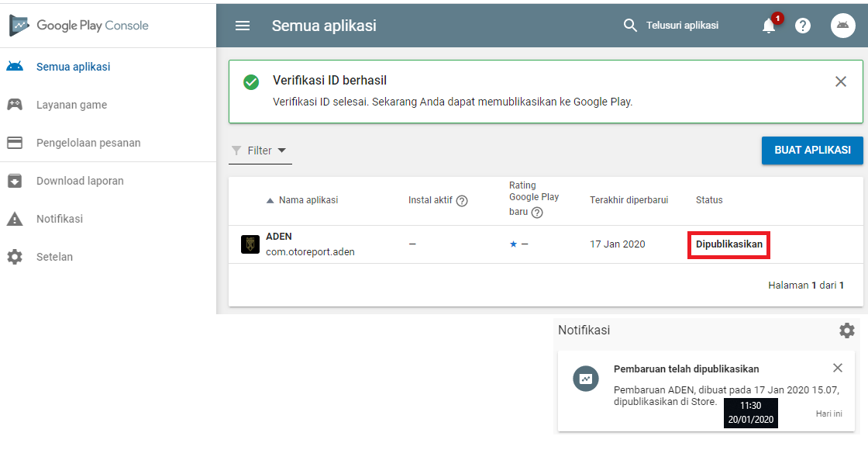Open Notifikasi in sidebar
The image size is (868, 450).
coord(59,219)
